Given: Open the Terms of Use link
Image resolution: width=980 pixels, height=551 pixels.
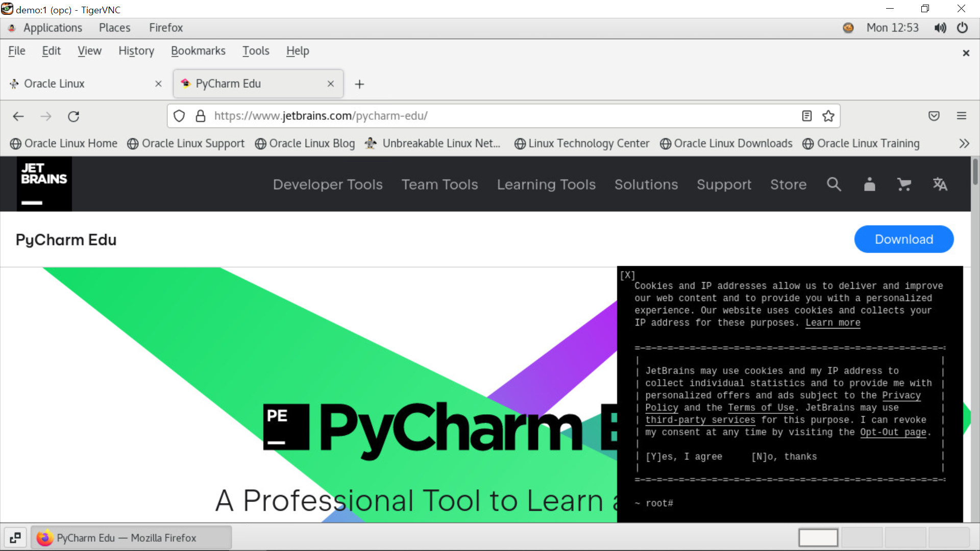Looking at the screenshot, I should pyautogui.click(x=761, y=408).
